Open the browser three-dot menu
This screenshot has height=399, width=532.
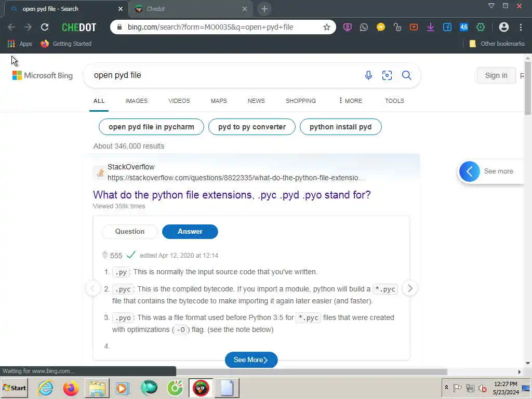[x=521, y=27]
